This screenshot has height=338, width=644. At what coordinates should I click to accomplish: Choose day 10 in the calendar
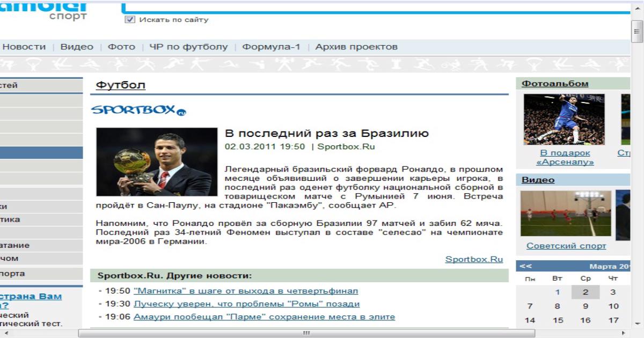[613, 306]
